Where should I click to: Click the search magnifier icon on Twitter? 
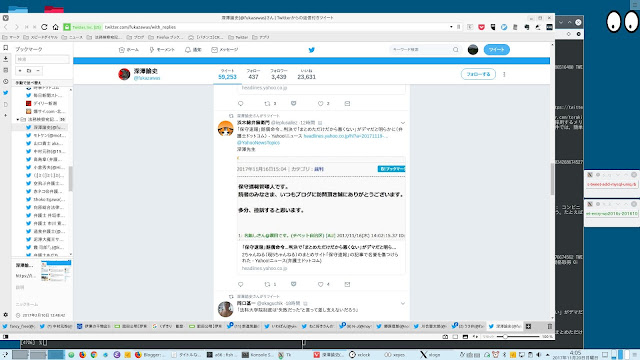456,50
